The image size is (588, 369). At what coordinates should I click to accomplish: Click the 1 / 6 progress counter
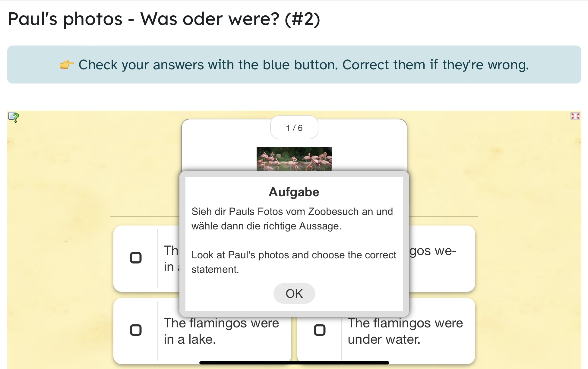coord(294,128)
